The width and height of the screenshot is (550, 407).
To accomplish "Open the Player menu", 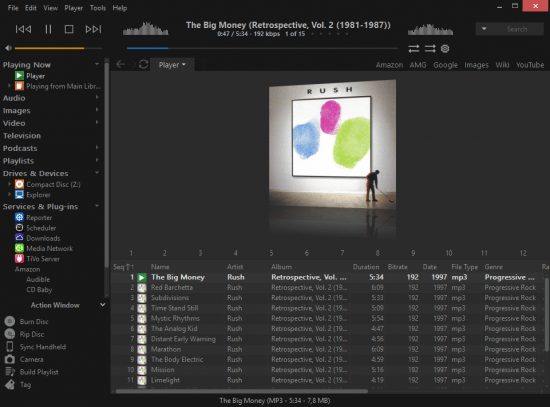I will point(74,8).
